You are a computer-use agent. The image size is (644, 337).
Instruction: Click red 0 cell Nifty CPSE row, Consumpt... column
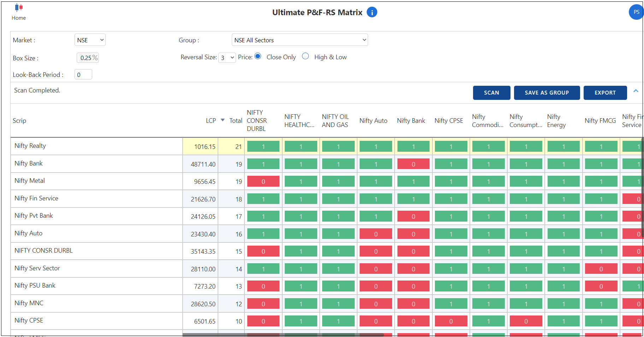point(526,321)
